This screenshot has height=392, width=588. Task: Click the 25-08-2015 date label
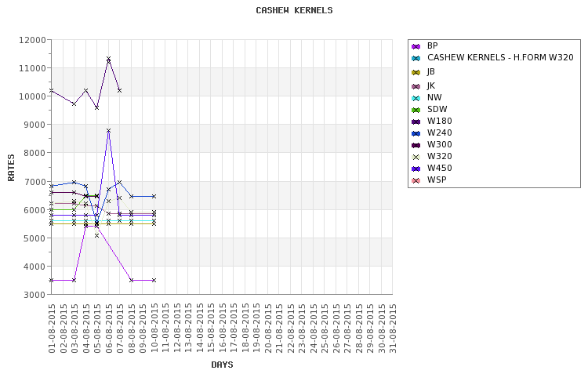point(325,328)
